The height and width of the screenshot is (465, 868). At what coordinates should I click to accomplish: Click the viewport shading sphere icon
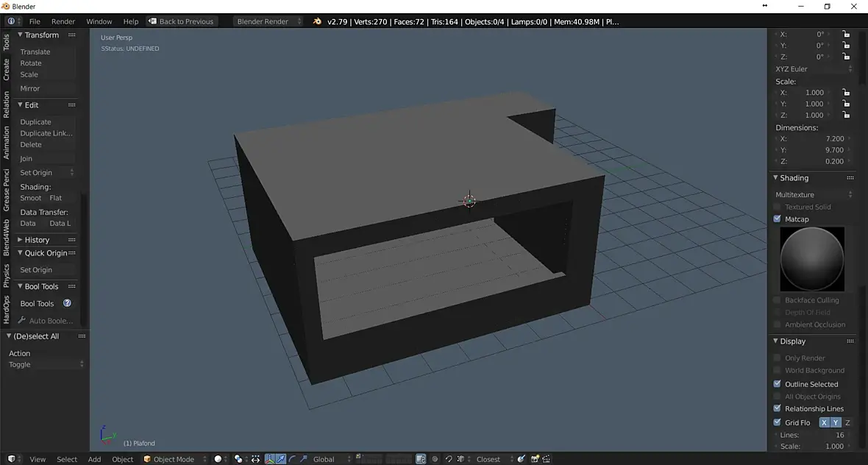point(218,459)
